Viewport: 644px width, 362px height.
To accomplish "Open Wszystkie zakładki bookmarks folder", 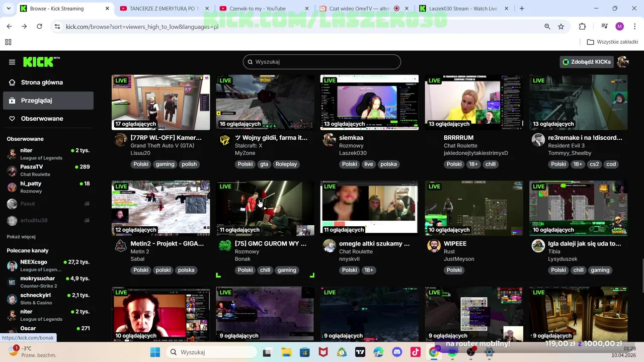I will tap(612, 42).
